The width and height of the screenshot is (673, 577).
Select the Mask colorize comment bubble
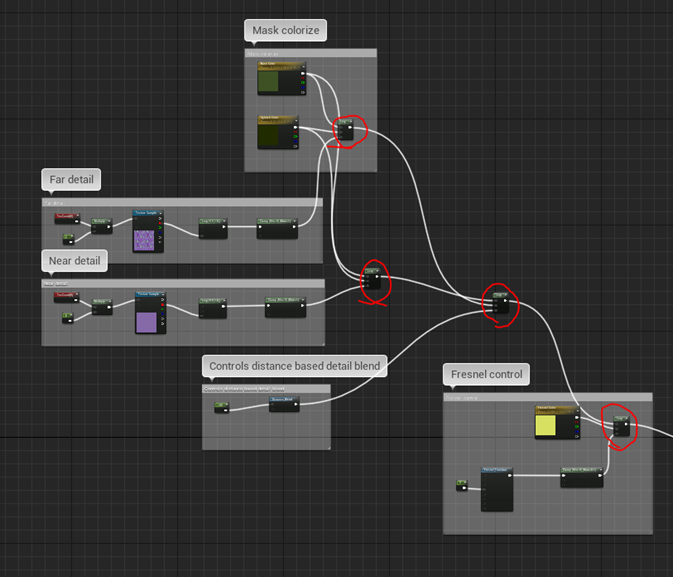pos(285,30)
